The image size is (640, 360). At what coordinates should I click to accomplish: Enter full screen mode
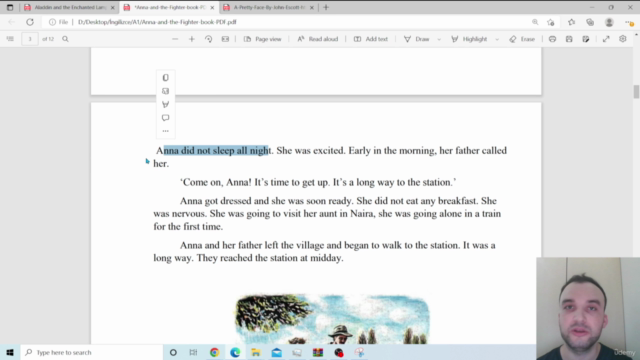606,39
